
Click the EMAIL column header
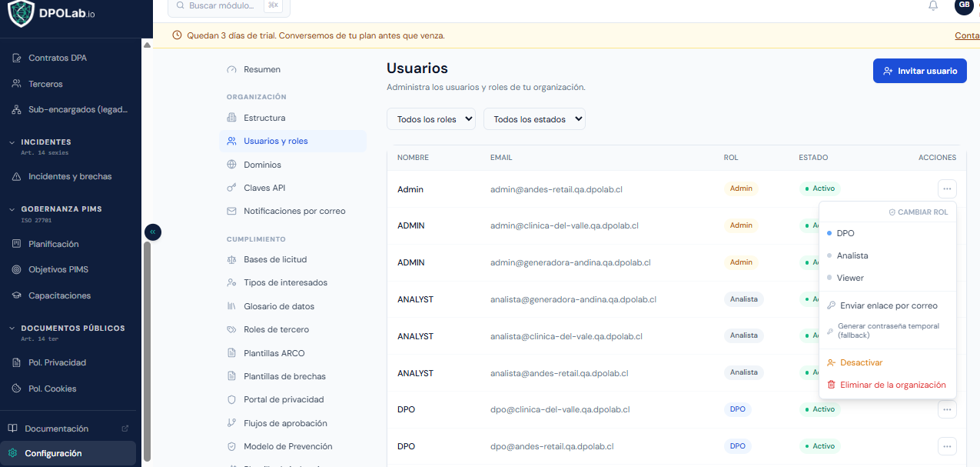point(501,158)
